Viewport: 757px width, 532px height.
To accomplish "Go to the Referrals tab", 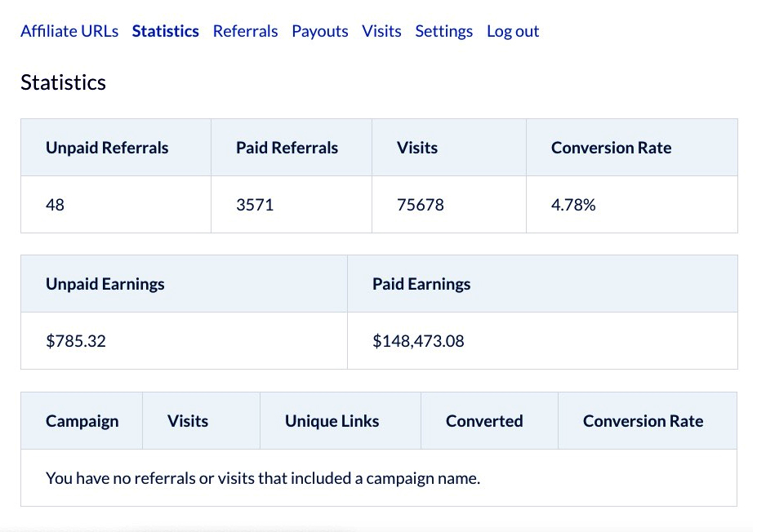I will (245, 31).
